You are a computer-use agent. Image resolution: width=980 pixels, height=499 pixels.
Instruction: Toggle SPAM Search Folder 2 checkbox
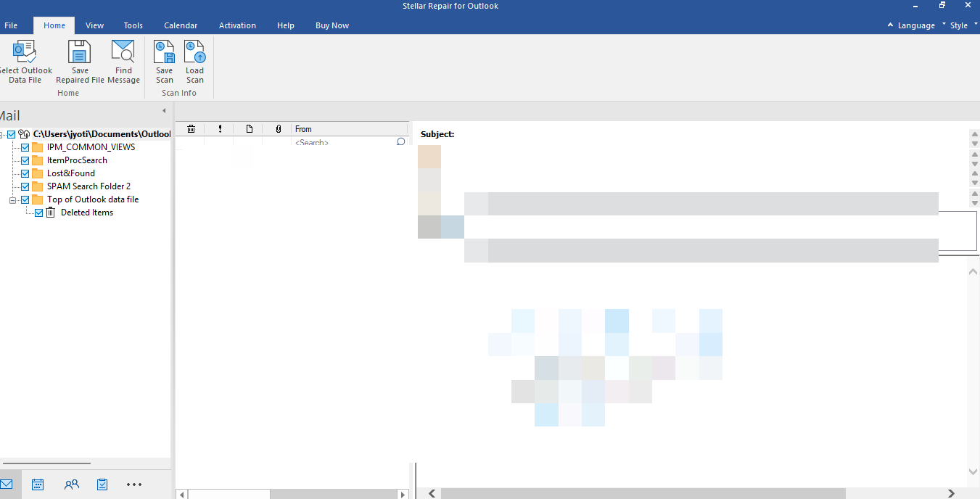(25, 186)
